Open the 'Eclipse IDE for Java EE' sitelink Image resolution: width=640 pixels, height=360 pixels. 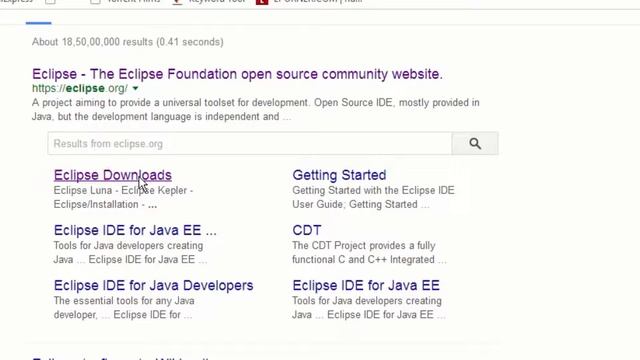click(366, 285)
